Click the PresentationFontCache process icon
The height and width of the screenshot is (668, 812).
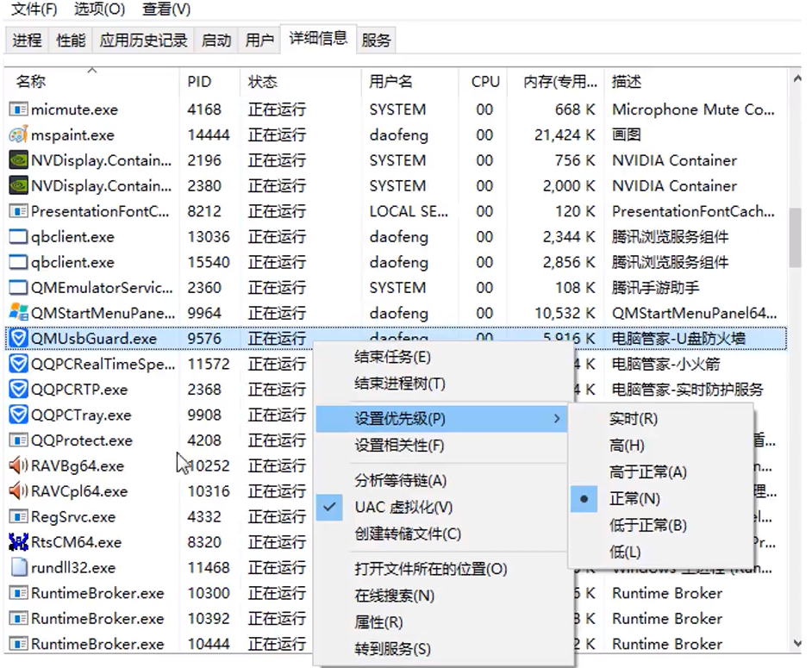[x=19, y=211]
